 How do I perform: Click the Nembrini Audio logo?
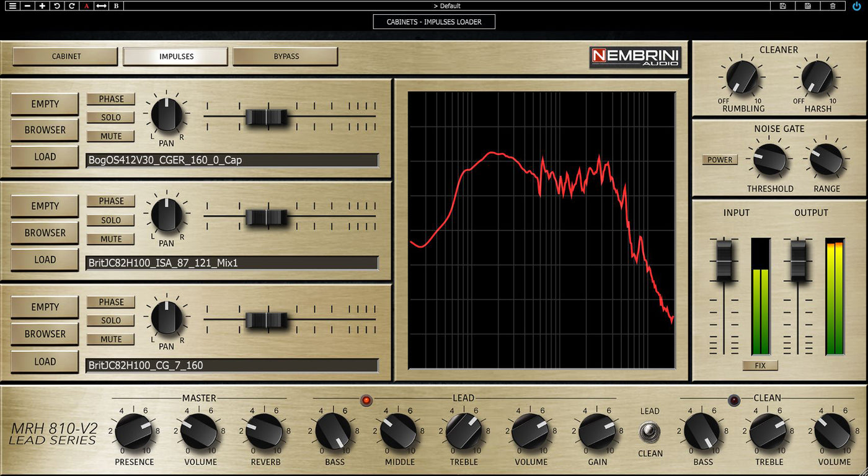[635, 58]
